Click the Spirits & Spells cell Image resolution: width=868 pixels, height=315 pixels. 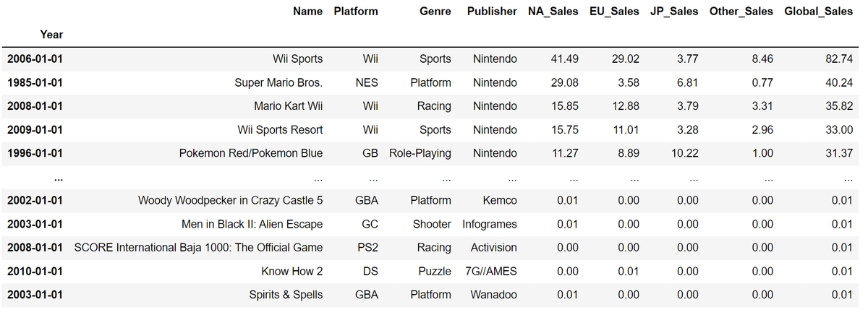[286, 295]
